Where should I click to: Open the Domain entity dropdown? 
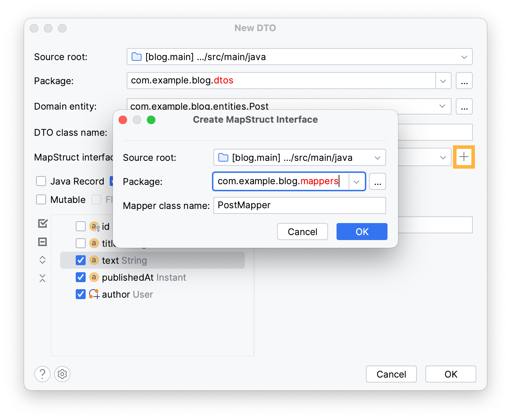pos(442,106)
